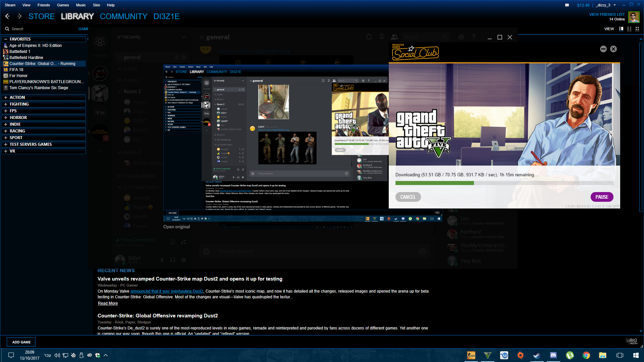This screenshot has width=644, height=362.
Task: Click the back navigation arrow
Action: point(7,16)
